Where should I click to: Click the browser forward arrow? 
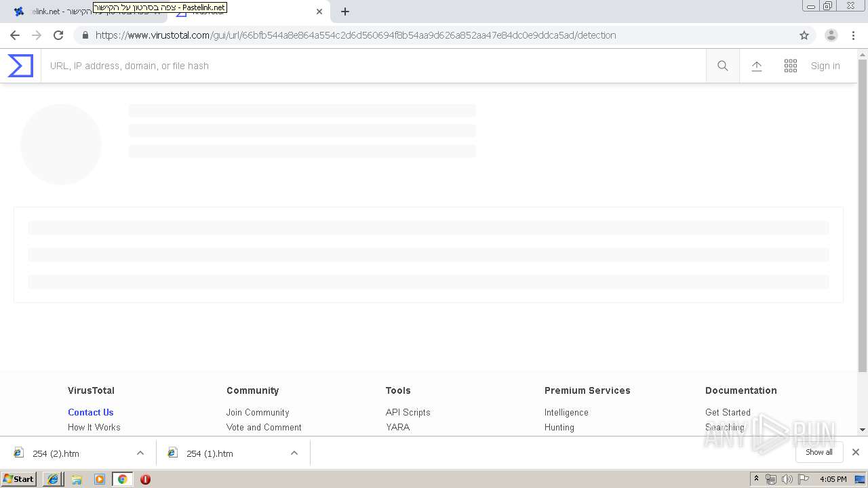coord(37,35)
